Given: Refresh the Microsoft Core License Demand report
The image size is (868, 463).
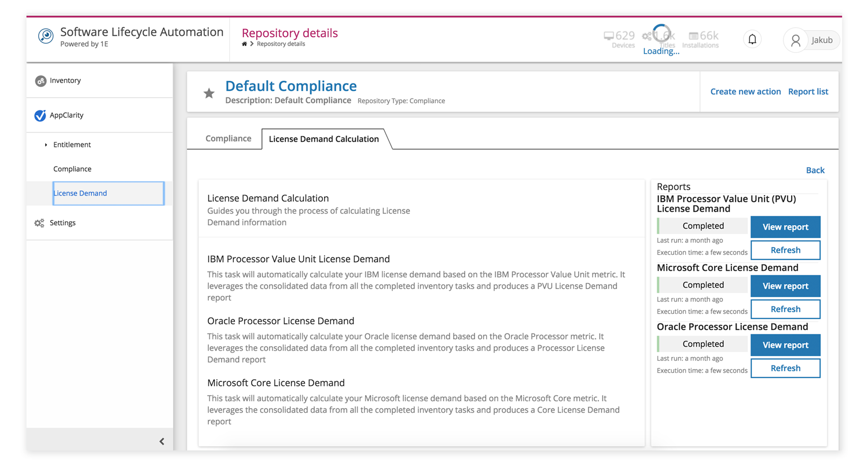Looking at the screenshot, I should point(785,309).
